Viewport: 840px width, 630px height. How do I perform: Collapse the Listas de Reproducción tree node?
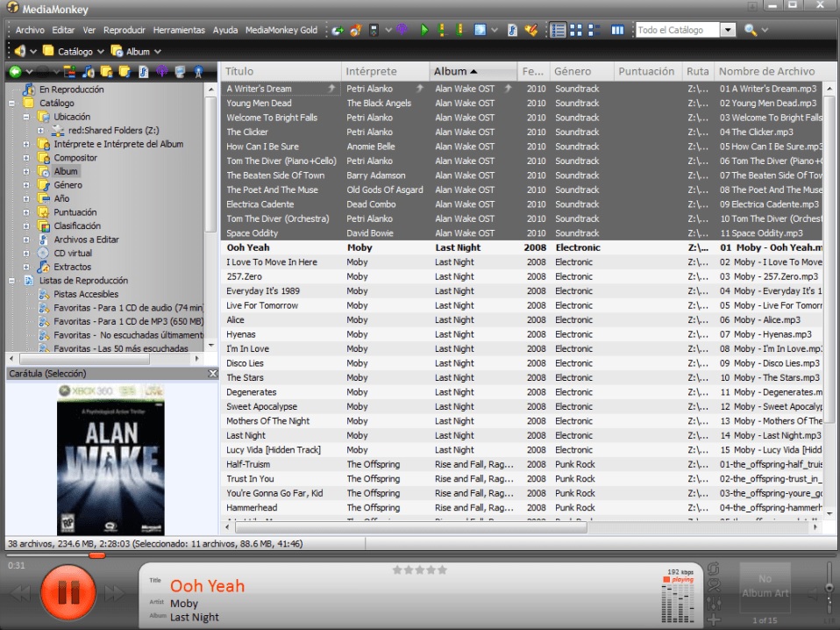(11, 281)
